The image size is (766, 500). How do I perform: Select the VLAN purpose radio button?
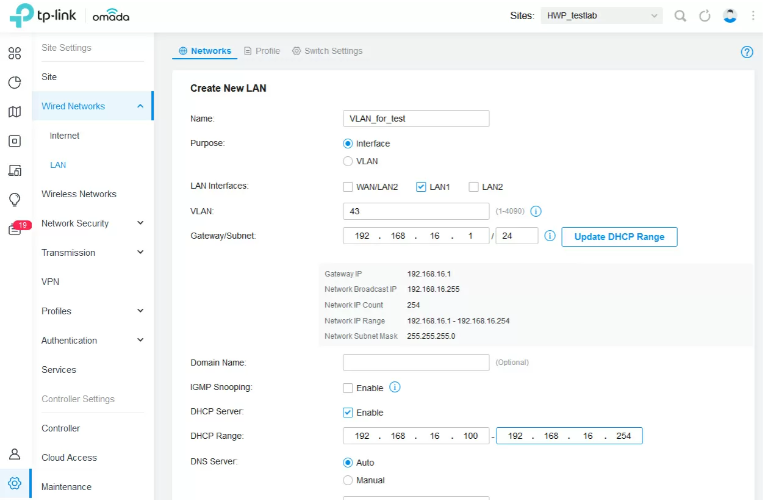tap(348, 160)
